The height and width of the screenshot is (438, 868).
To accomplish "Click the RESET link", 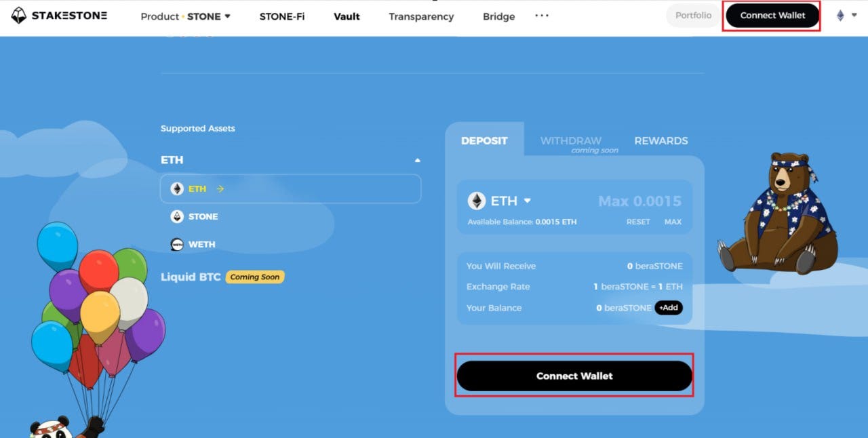I will pos(638,222).
